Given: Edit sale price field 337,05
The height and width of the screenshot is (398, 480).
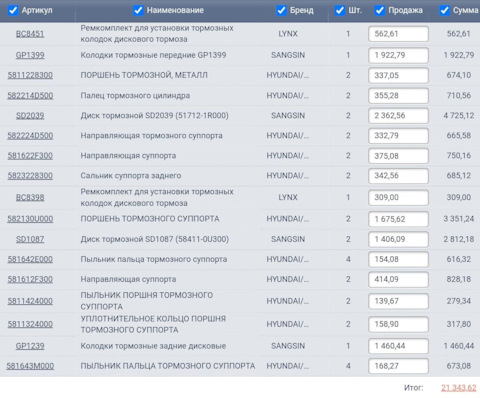Looking at the screenshot, I should point(398,75).
